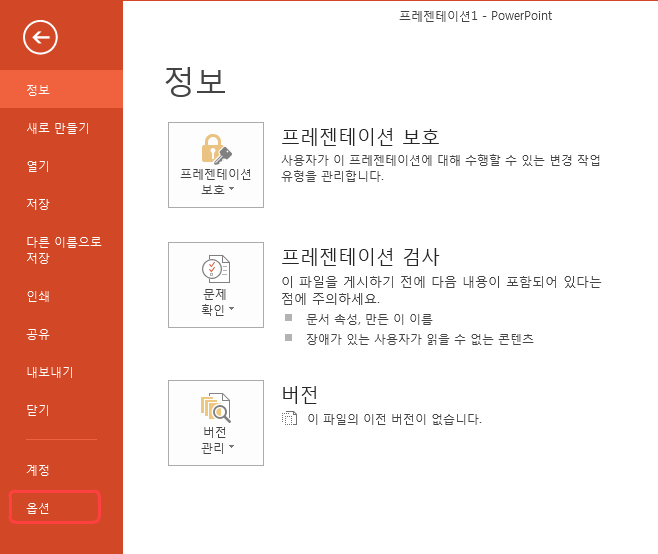Click 장애가 있는 사용자가 읽을 수 없는 콘텐츠
This screenshot has width=658, height=554.
click(x=420, y=339)
